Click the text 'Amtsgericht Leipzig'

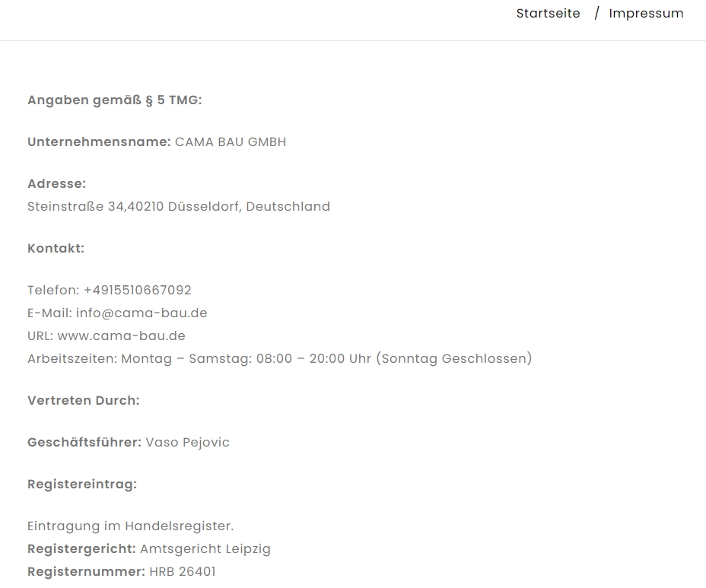pos(205,549)
